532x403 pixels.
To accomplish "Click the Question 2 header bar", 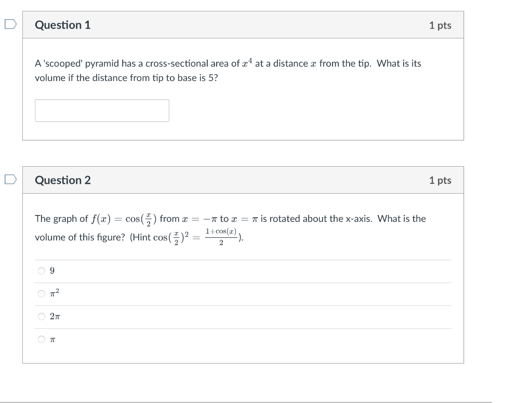I will click(243, 180).
